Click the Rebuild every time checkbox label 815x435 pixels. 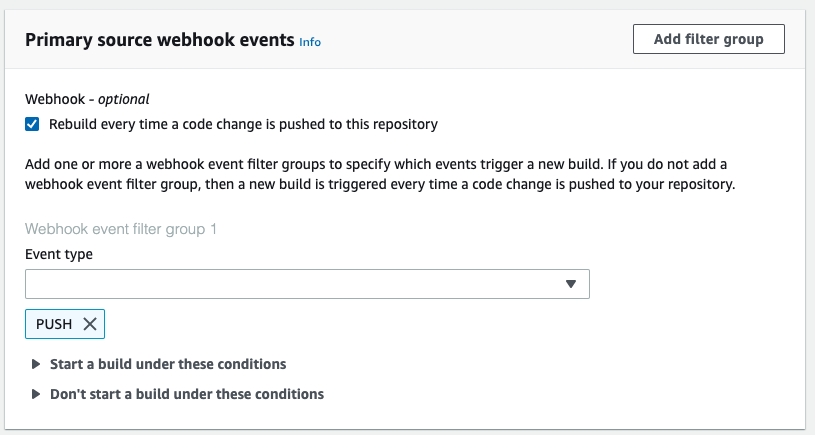243,125
